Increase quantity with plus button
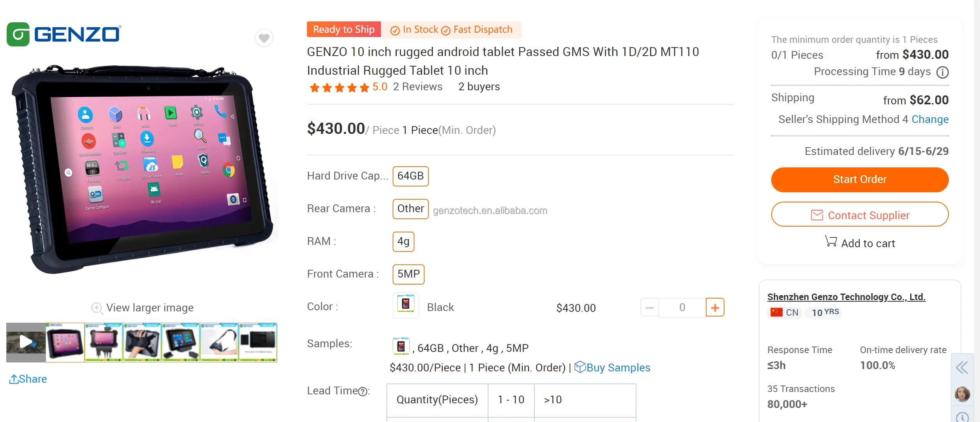 click(715, 308)
